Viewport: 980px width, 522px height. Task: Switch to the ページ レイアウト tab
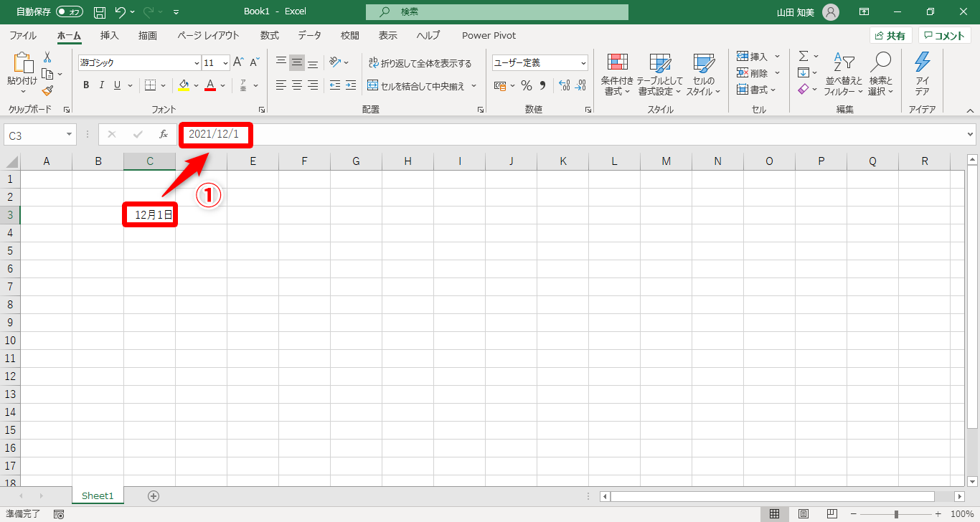click(208, 35)
